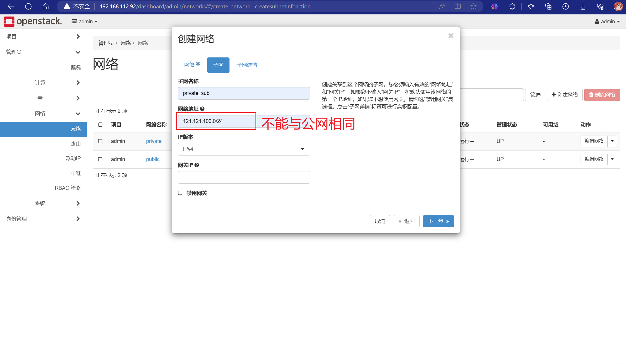The image size is (626, 364).
Task: Click the browser refresh icon
Action: (28, 7)
